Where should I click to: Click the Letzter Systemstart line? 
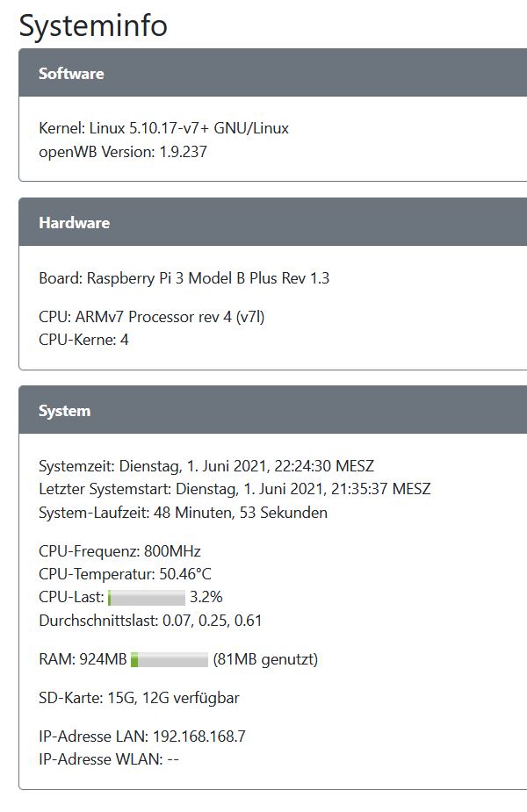point(235,489)
